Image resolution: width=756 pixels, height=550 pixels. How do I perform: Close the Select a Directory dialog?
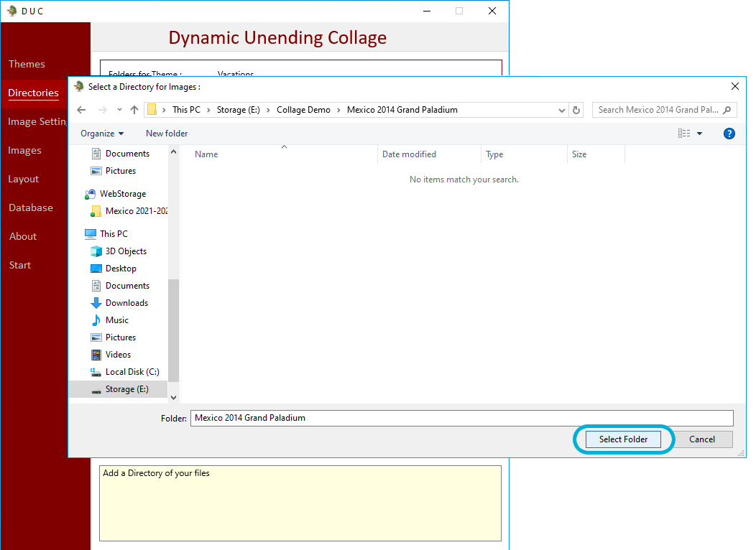[x=734, y=86]
